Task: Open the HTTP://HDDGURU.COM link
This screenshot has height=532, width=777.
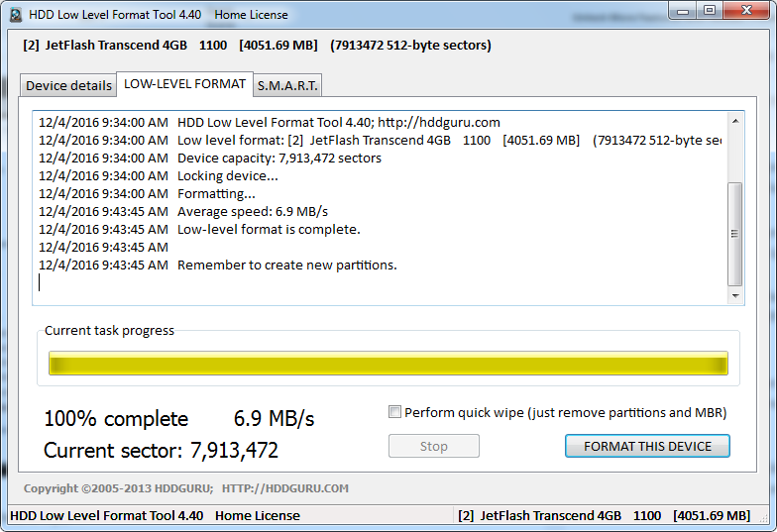Action: 285,488
